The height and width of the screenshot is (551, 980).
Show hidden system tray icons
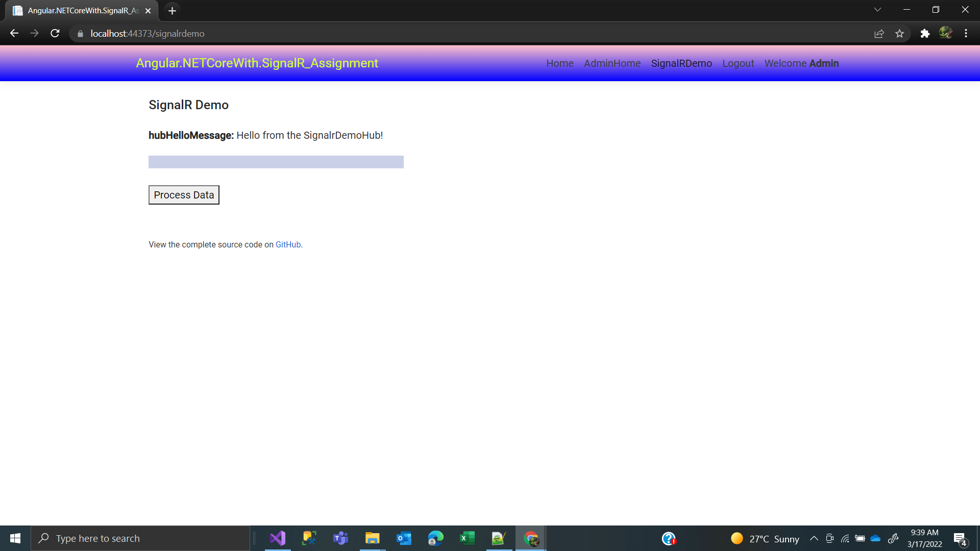(814, 539)
